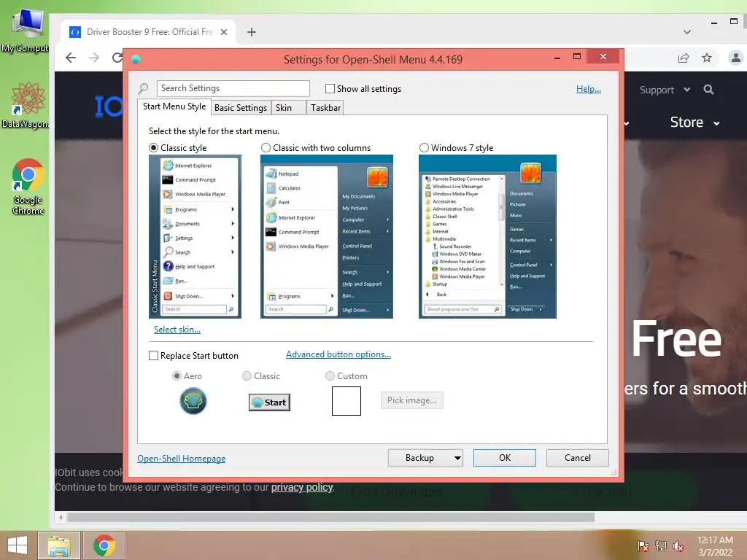This screenshot has height=560, width=747.
Task: Click the search magnifier on the IObit site
Action: pos(708,90)
